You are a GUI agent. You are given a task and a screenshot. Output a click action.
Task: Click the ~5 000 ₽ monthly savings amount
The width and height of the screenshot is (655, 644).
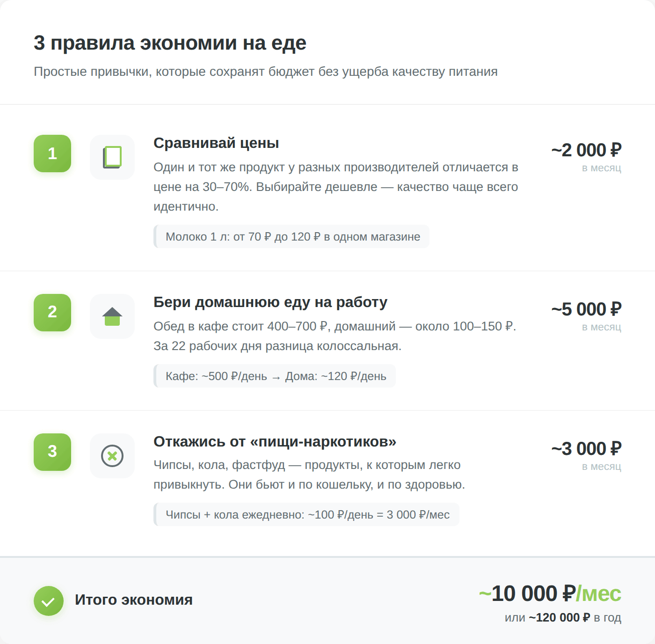[x=586, y=310]
